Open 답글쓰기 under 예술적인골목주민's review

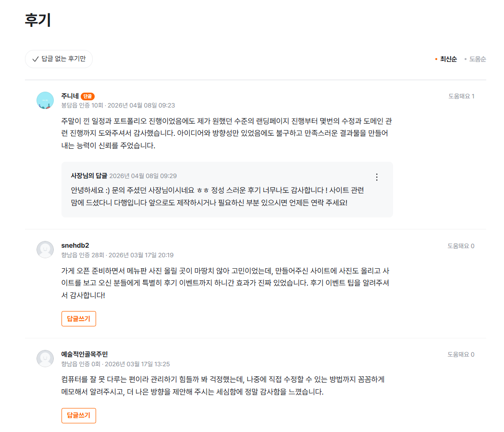point(78,415)
